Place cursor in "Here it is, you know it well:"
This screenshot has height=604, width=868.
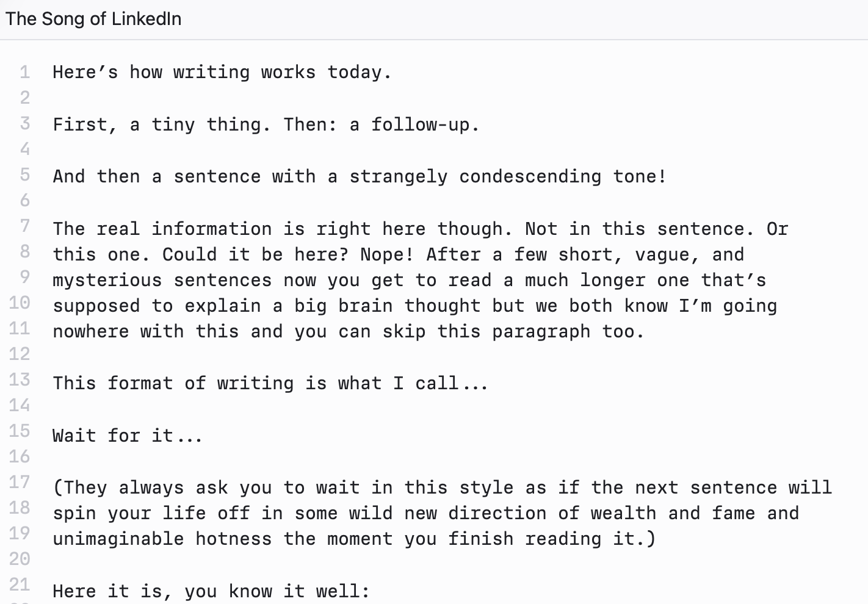[211, 591]
